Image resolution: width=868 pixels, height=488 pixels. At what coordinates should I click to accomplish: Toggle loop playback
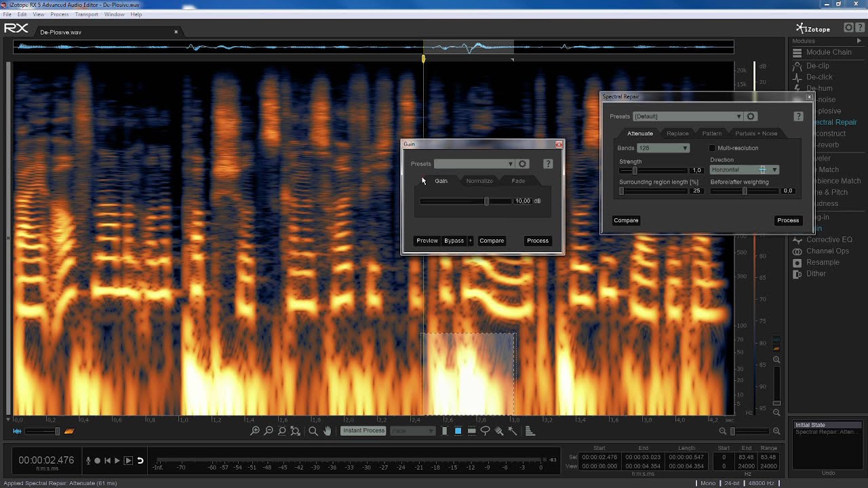coord(140,460)
